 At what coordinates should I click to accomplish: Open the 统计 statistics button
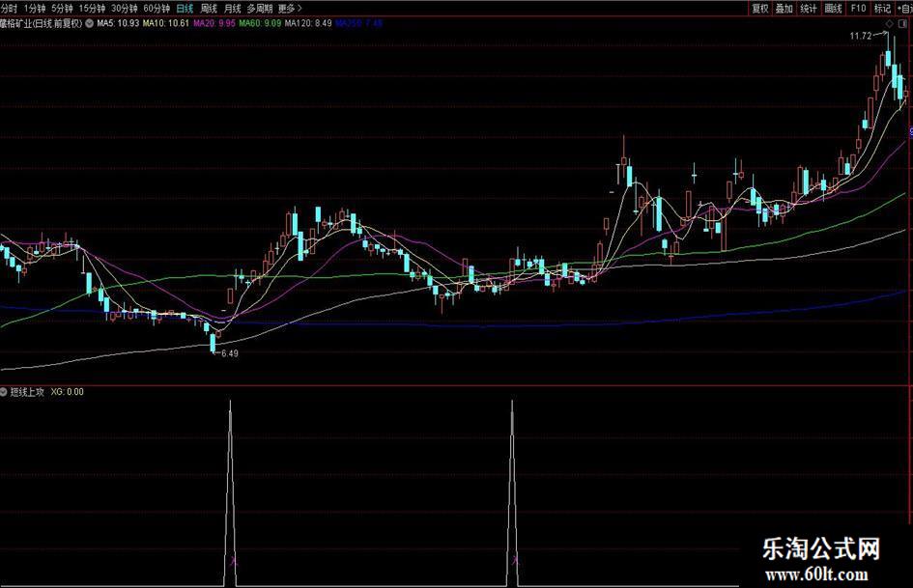click(x=809, y=8)
